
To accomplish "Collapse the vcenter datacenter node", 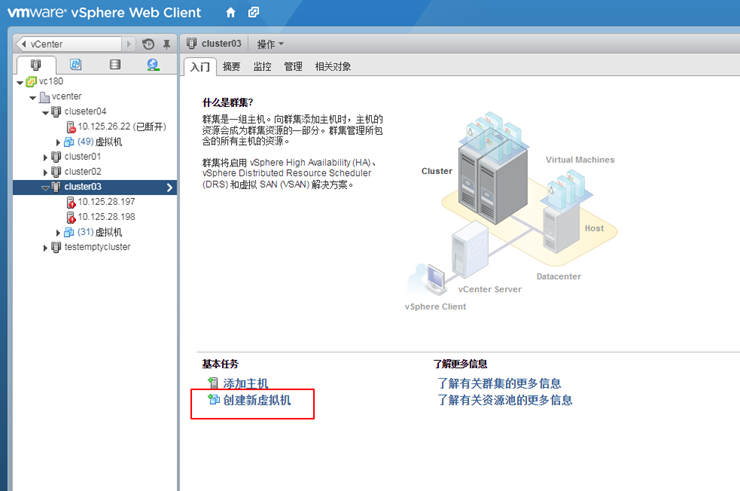I will coord(33,98).
